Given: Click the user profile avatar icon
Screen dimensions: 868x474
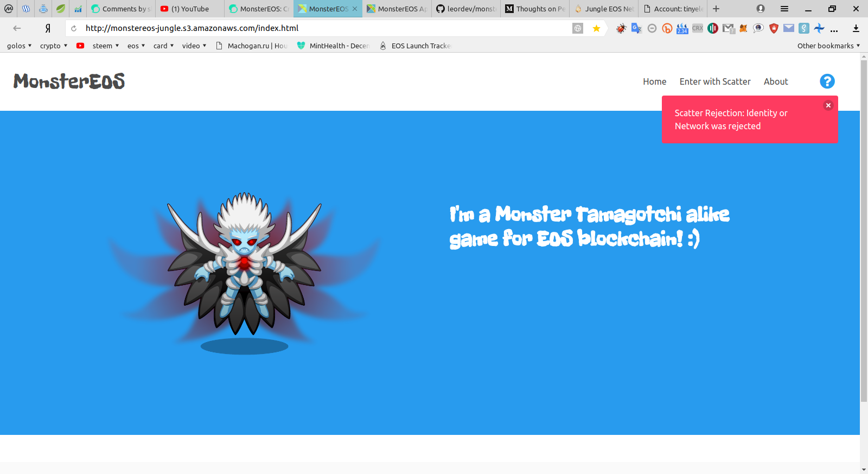Looking at the screenshot, I should coord(761,9).
